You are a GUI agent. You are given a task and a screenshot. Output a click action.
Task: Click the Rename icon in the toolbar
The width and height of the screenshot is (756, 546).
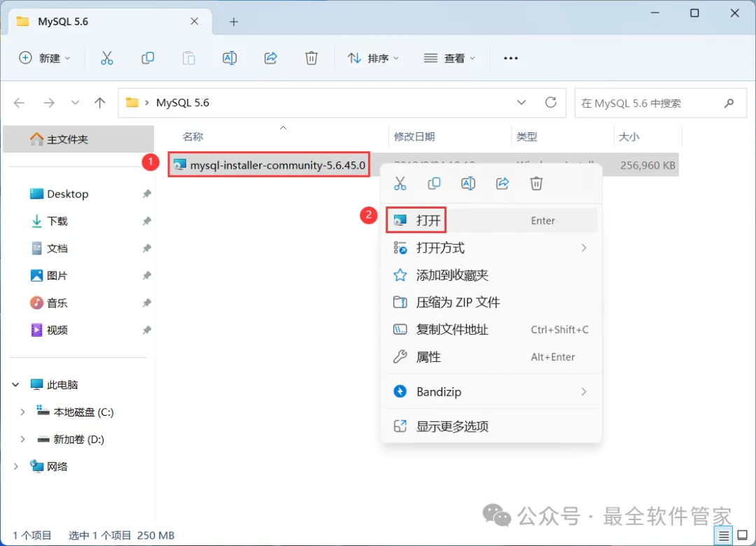230,58
